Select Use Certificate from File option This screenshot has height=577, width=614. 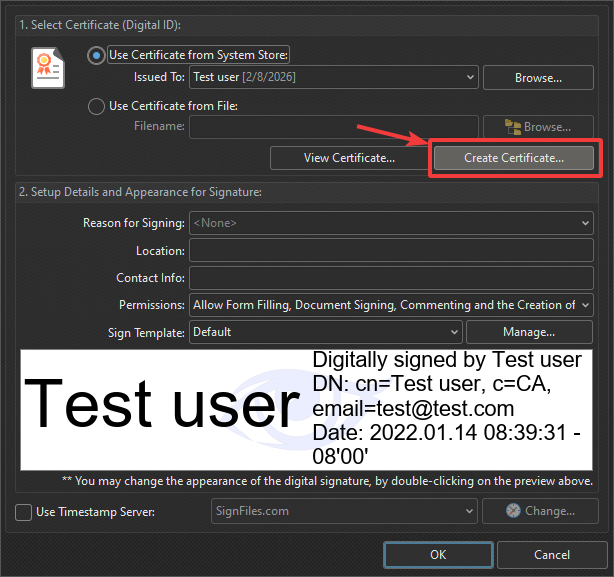click(x=97, y=106)
